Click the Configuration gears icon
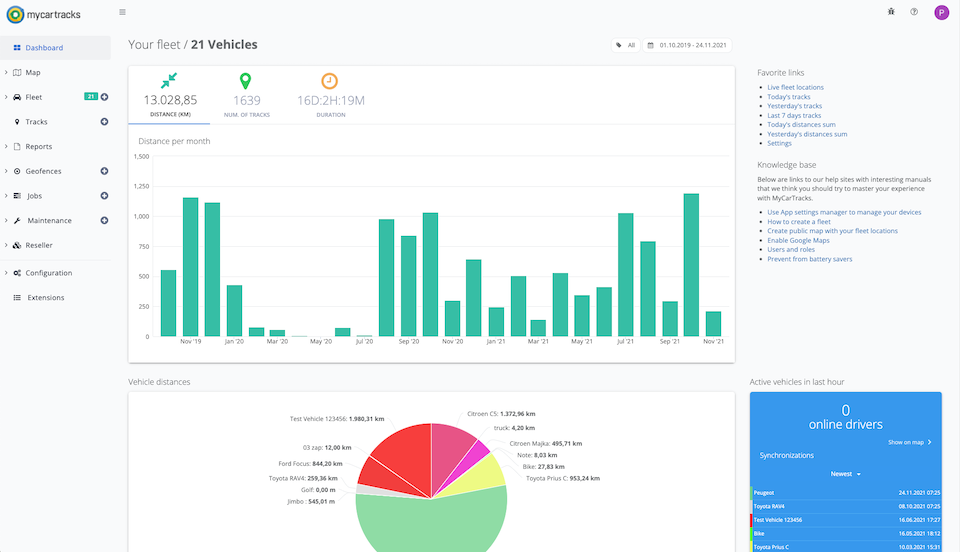Viewport: 960px width, 552px height. coord(17,273)
